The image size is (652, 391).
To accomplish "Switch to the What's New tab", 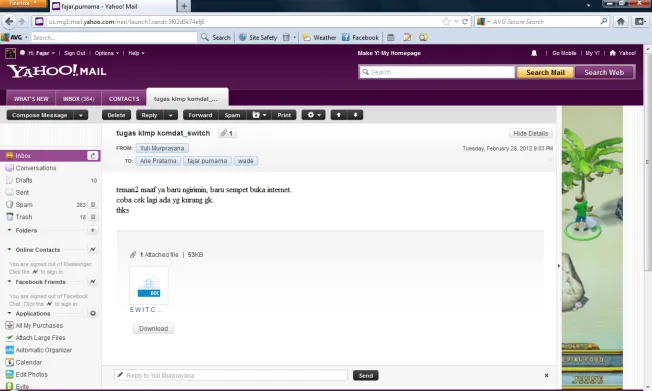I will pyautogui.click(x=31, y=99).
